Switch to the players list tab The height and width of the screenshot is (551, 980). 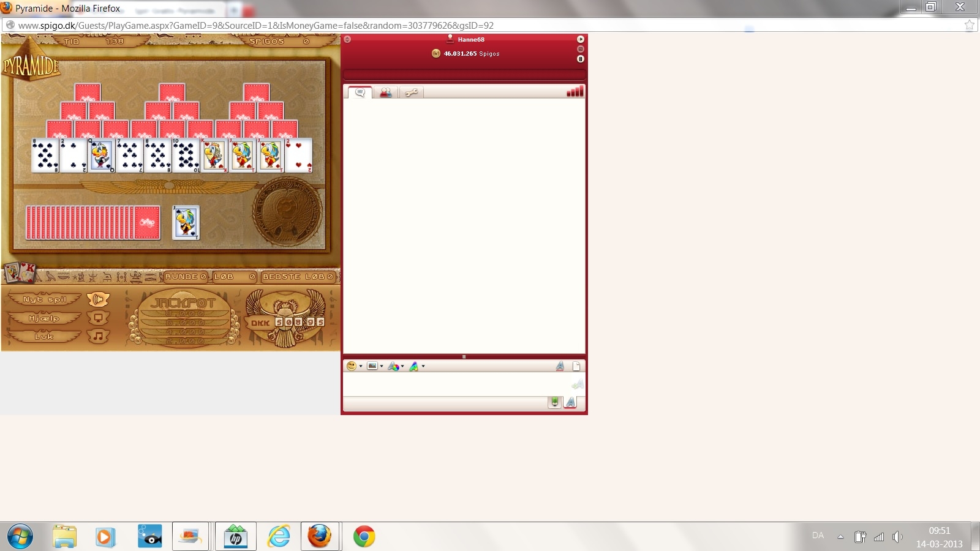point(386,92)
